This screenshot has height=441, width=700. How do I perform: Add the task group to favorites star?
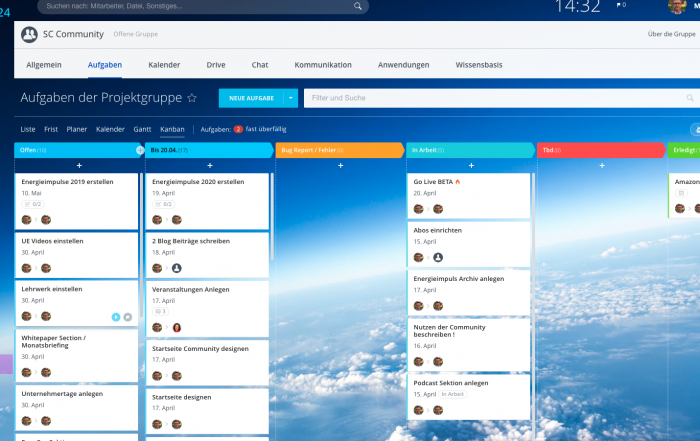tap(192, 98)
